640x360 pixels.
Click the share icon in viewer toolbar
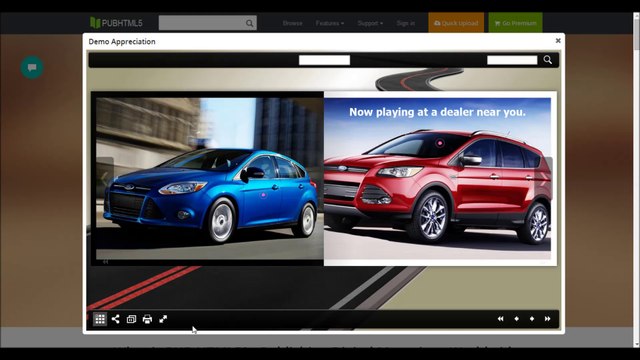point(116,319)
